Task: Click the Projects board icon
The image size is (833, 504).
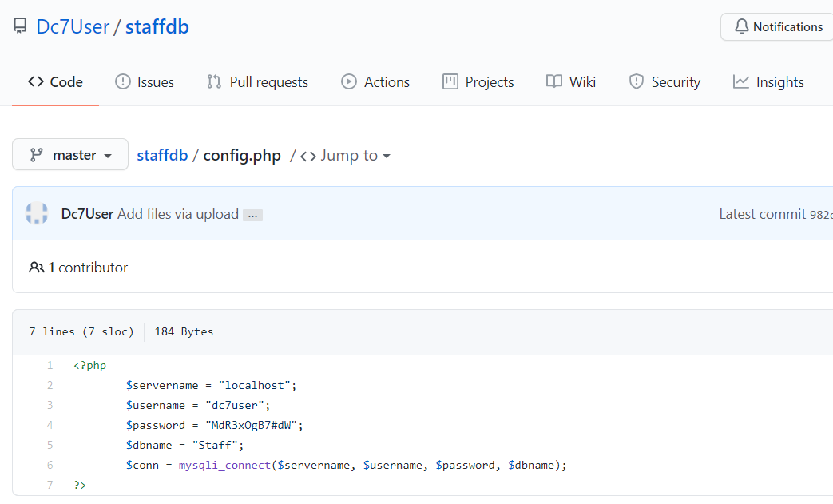Action: point(450,81)
